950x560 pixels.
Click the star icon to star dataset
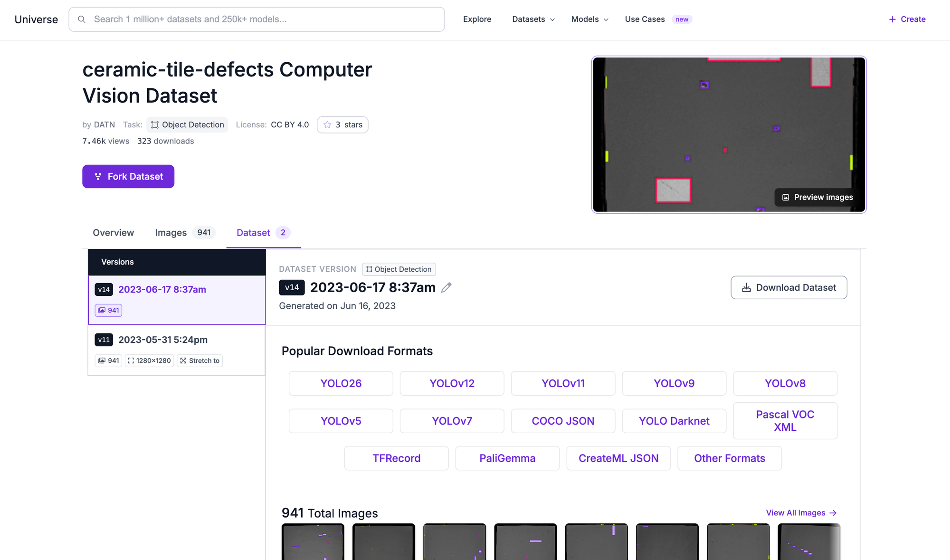click(327, 125)
